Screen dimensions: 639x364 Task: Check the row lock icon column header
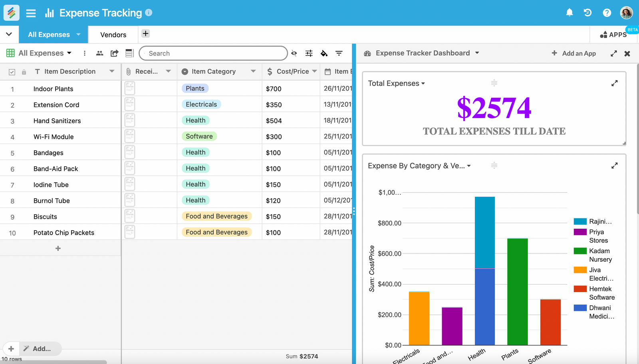point(24,71)
